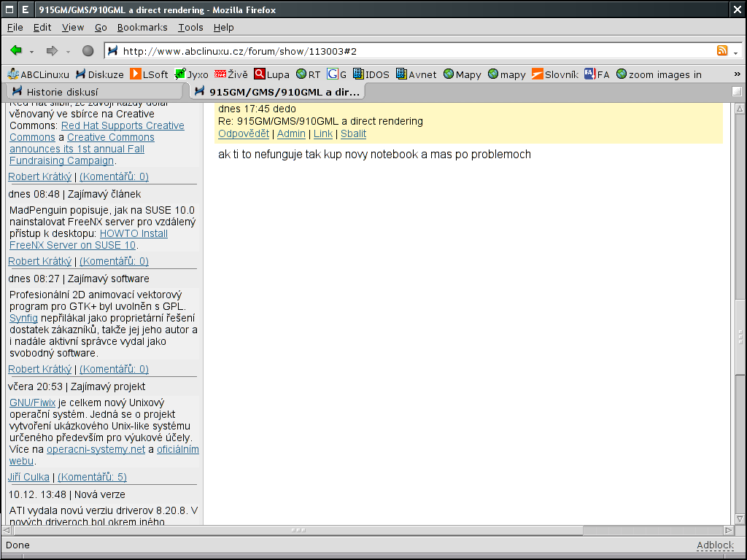
Task: Open the IDOS bookmark
Action: coord(371,74)
